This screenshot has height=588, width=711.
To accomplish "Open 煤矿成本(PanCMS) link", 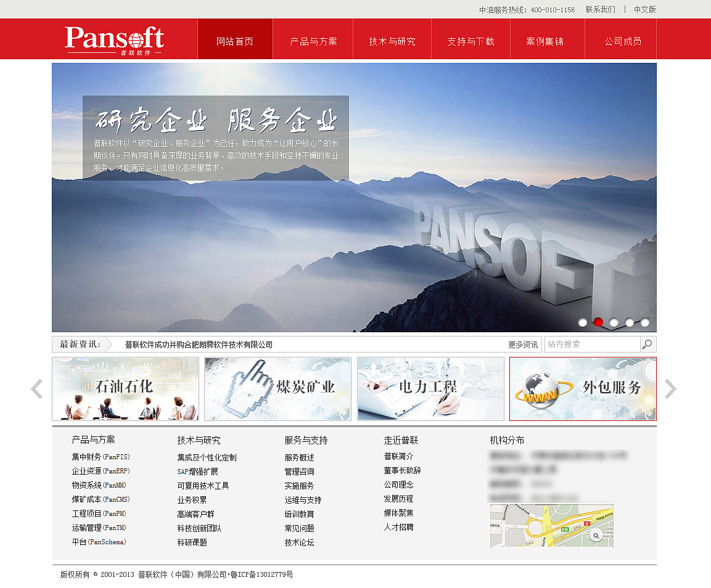I will [x=101, y=499].
